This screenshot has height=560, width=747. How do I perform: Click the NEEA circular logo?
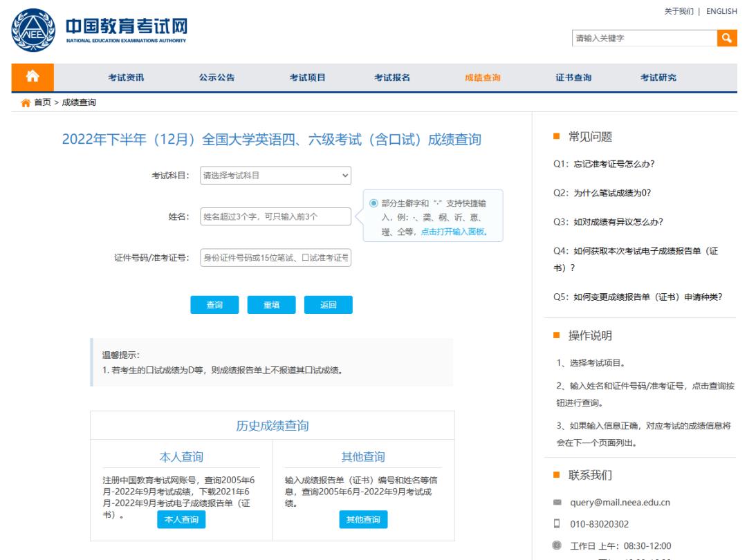33,30
